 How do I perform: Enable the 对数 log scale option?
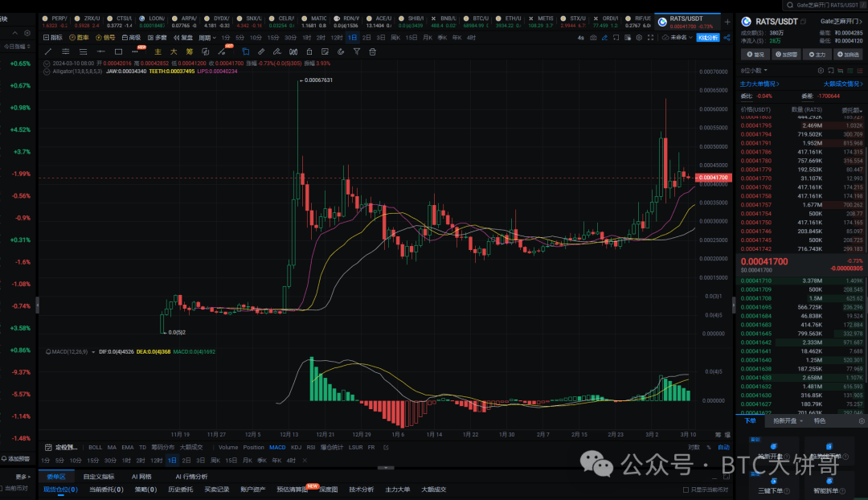pyautogui.click(x=694, y=447)
